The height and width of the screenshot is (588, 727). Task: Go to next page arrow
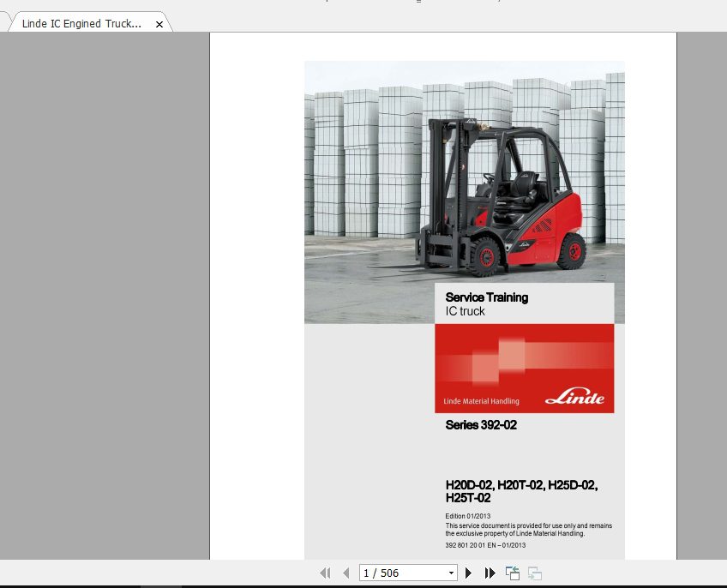click(468, 573)
